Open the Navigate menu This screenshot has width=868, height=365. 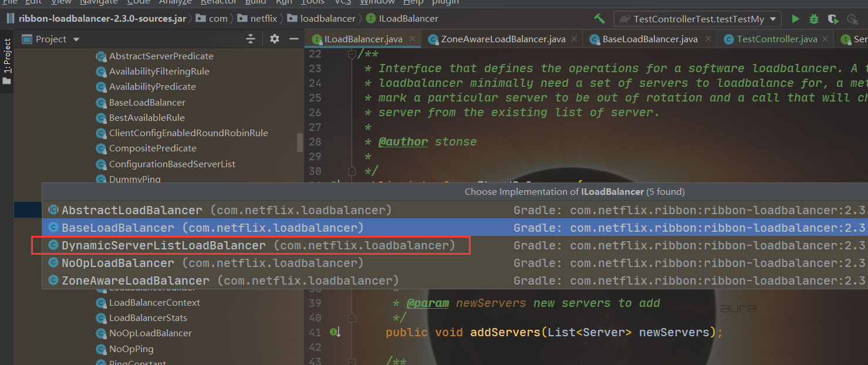(x=99, y=2)
